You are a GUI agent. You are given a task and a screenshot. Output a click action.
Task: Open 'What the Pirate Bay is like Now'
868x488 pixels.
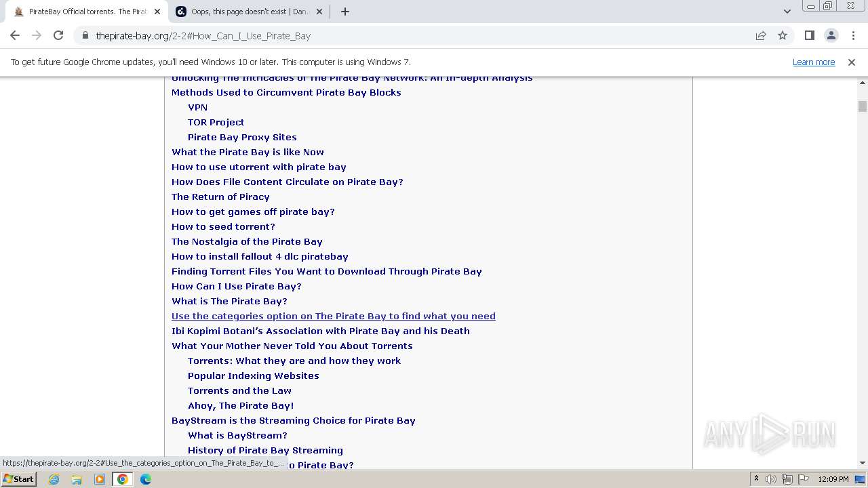pyautogui.click(x=248, y=152)
